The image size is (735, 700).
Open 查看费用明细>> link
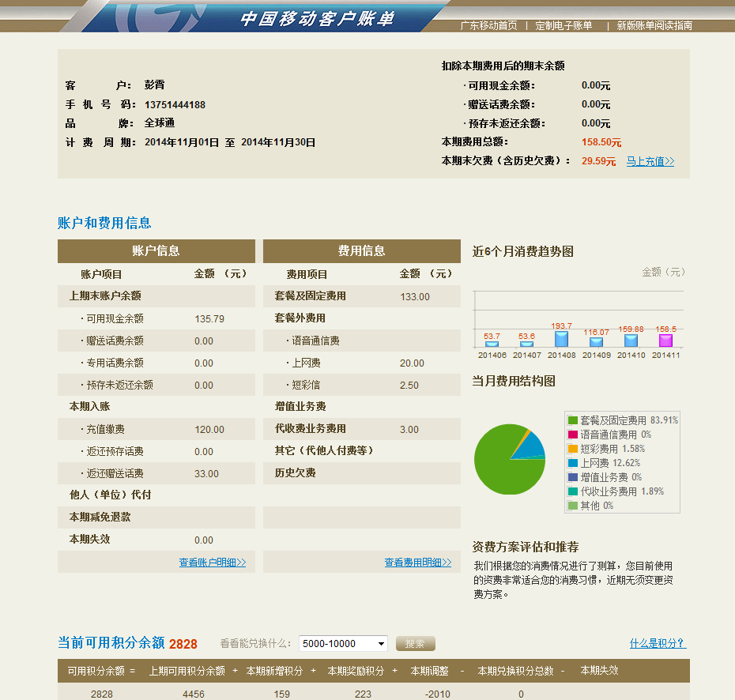point(417,563)
